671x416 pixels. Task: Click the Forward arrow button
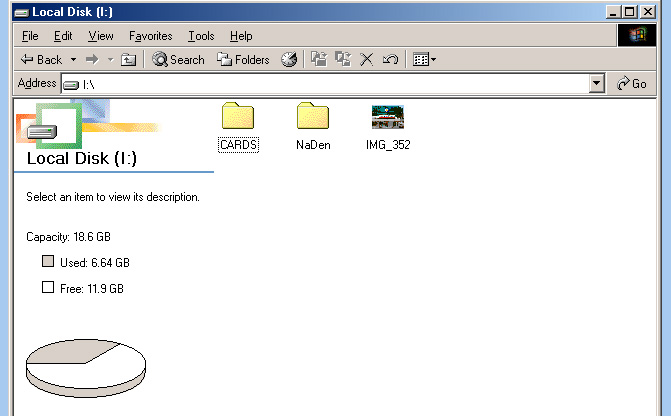tap(92, 59)
